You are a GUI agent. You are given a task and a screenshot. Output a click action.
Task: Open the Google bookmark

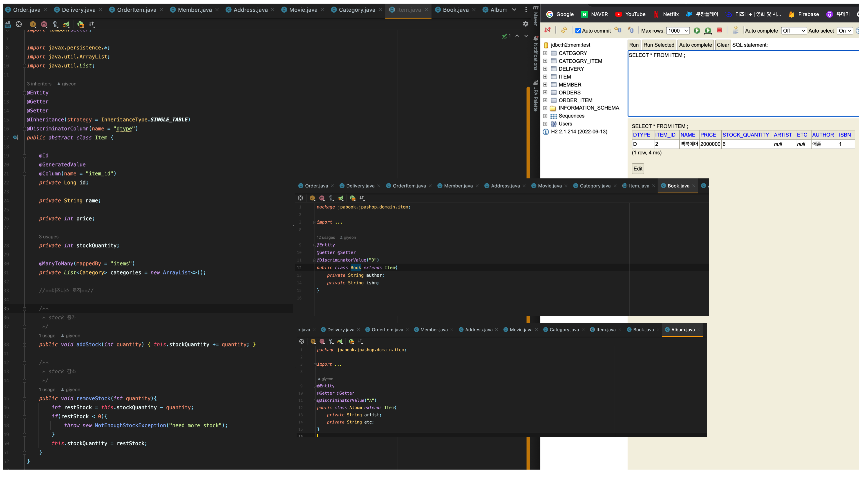pos(560,14)
